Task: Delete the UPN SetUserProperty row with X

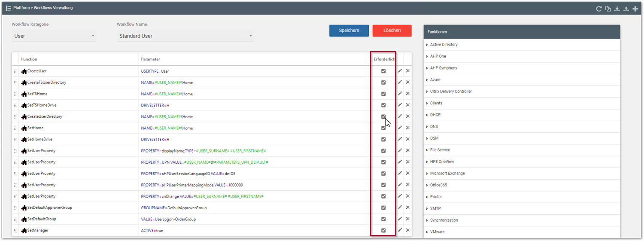Action: point(408,162)
